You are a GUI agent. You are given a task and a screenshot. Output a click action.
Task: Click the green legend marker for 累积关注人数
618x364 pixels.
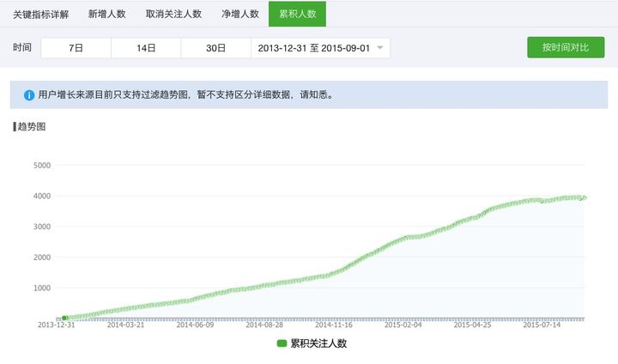[x=282, y=343]
